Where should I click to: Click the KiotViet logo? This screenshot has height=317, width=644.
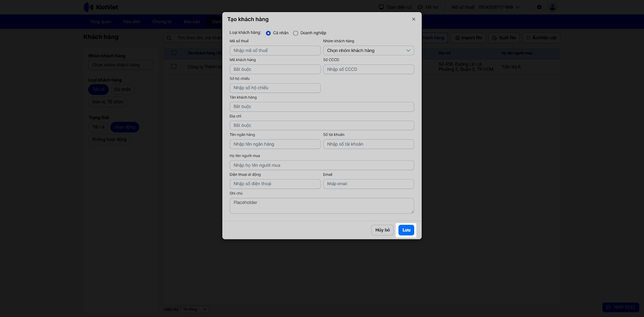pyautogui.click(x=101, y=7)
